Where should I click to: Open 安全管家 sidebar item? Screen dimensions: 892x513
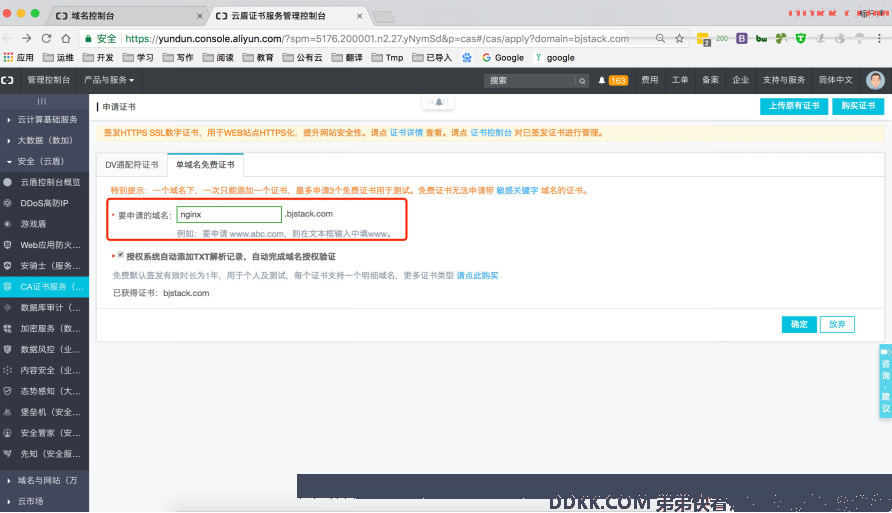click(43, 433)
